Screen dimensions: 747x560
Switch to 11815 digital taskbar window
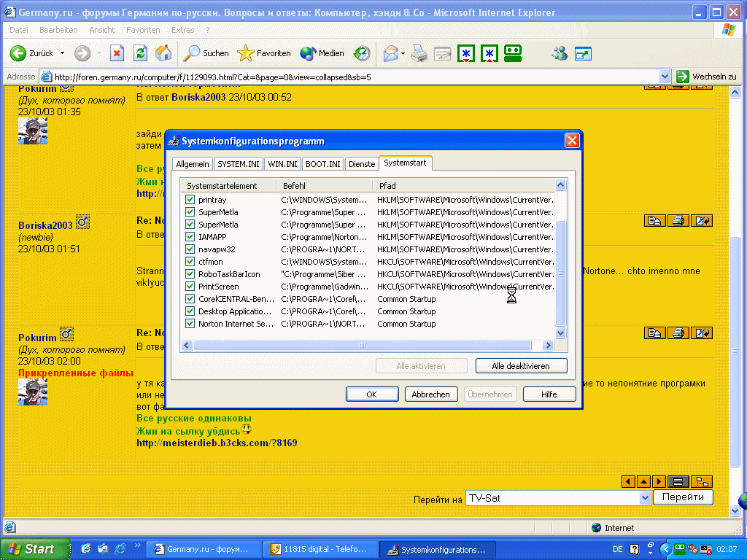coord(320,549)
